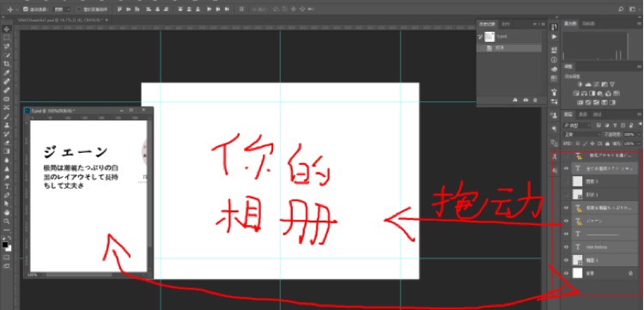Select the Zoom tool
The width and height of the screenshot is (644, 310).
7,222
